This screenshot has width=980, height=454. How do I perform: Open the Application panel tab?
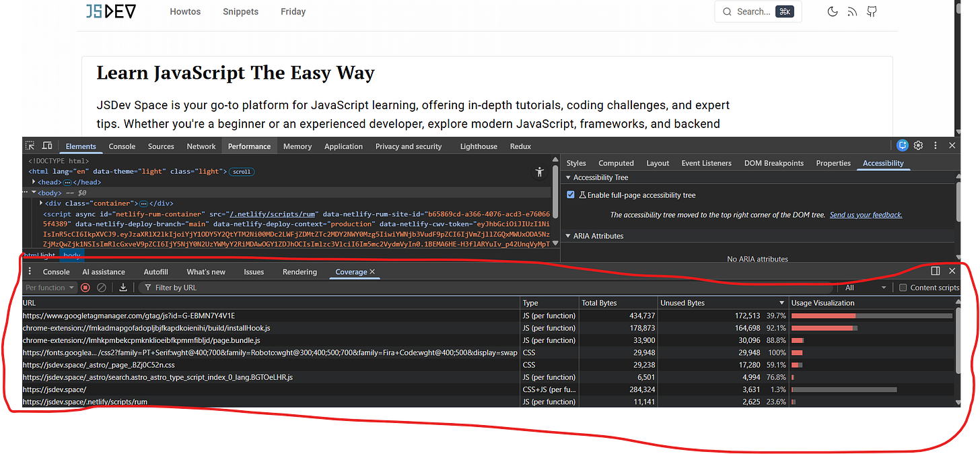343,146
